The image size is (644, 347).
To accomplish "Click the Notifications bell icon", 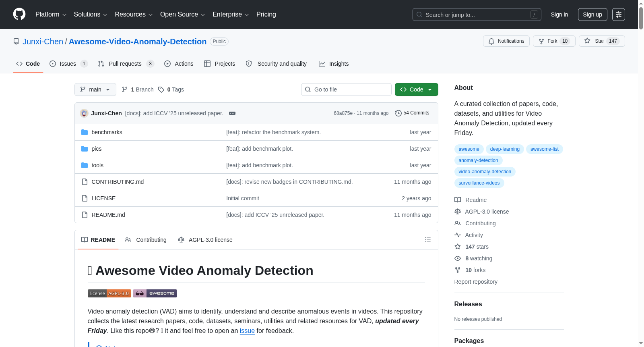I will click(491, 41).
